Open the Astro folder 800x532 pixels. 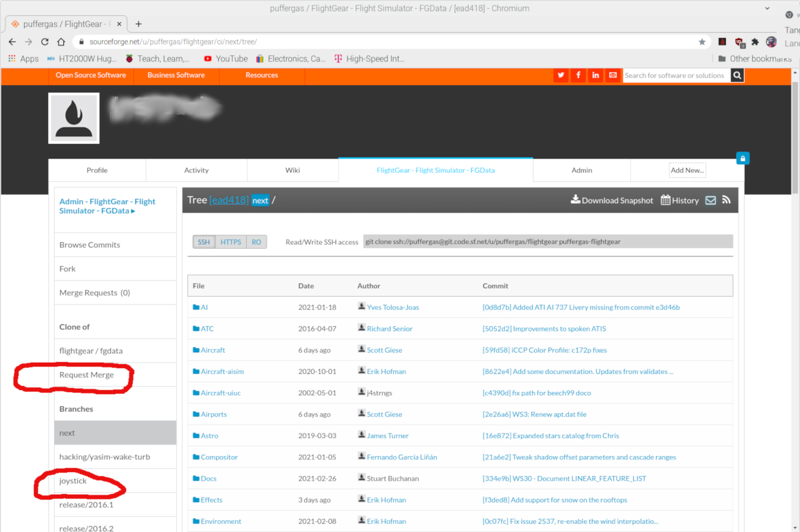205,435
